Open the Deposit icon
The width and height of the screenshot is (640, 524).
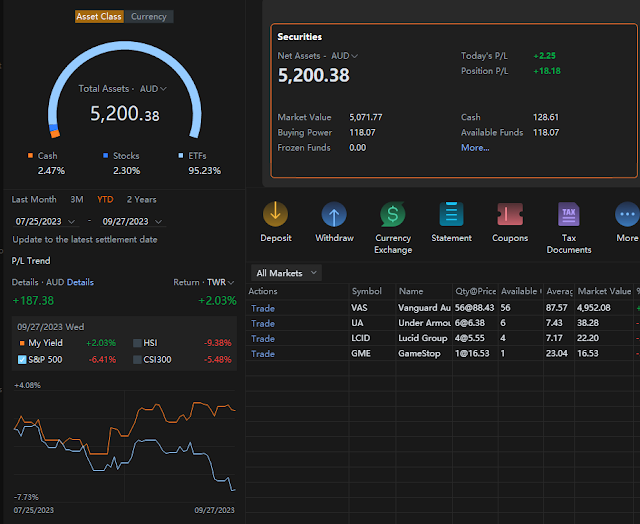tap(276, 214)
